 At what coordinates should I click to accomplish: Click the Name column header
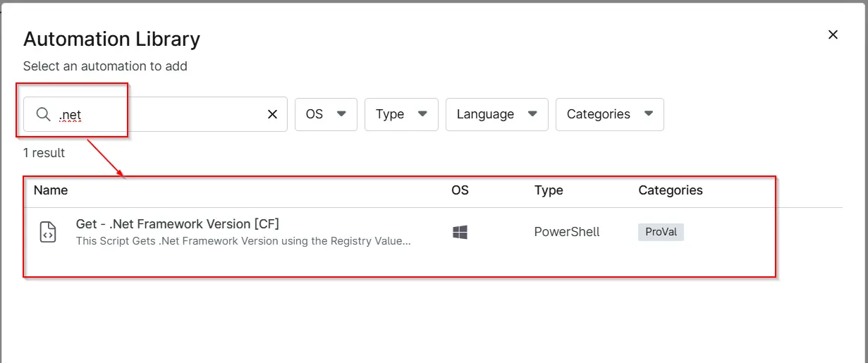point(51,190)
